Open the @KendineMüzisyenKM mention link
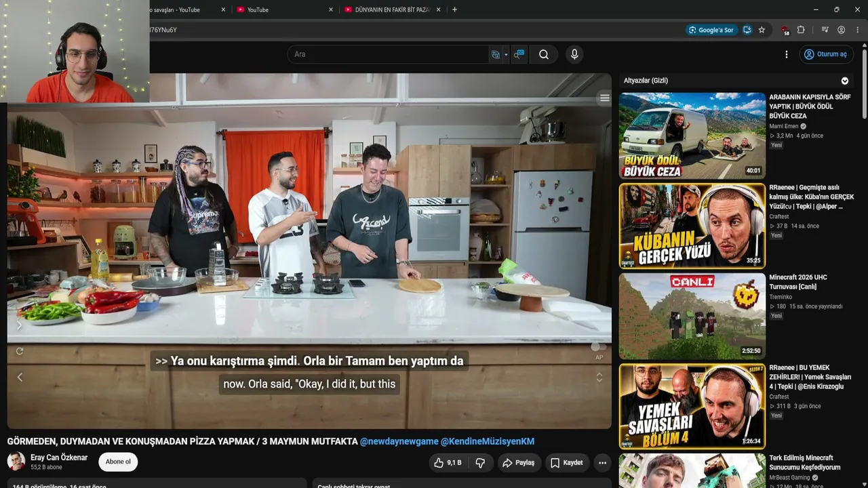The image size is (868, 488). pyautogui.click(x=488, y=441)
